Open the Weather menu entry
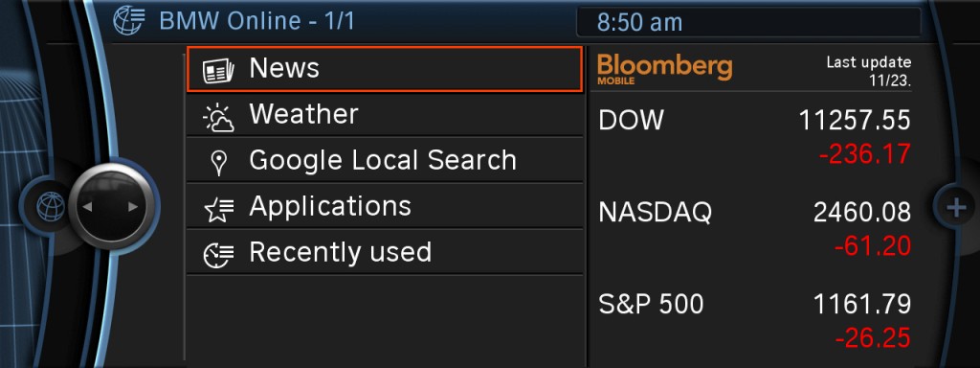Image resolution: width=980 pixels, height=368 pixels. pyautogui.click(x=385, y=115)
